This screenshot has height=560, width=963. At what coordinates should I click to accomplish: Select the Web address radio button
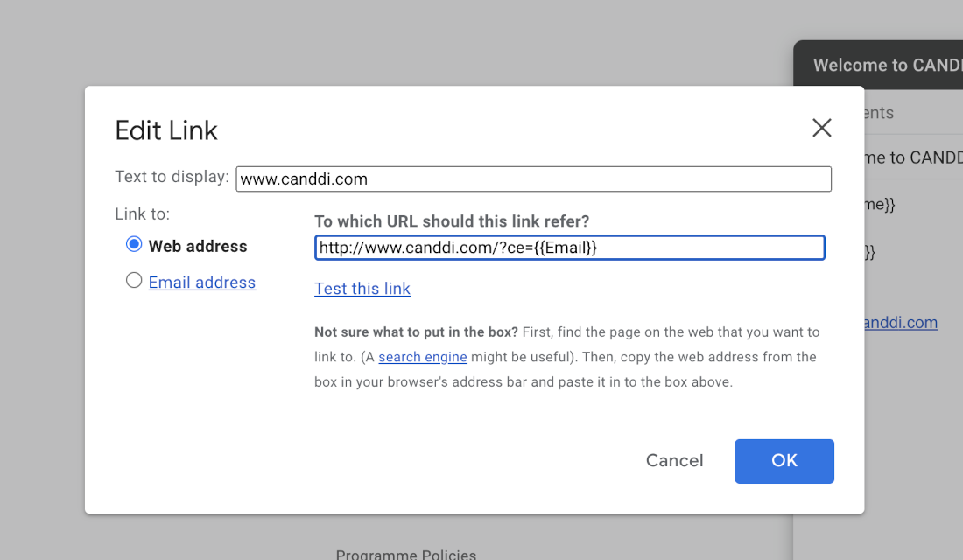(x=134, y=244)
